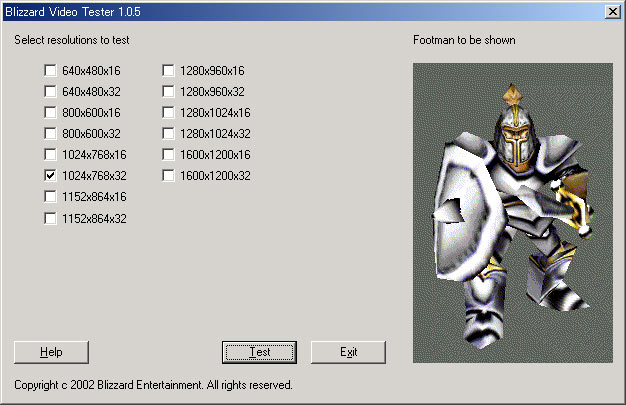Click the Blizzard Video Tester title bar
This screenshot has height=405, width=626.
(x=300, y=11)
